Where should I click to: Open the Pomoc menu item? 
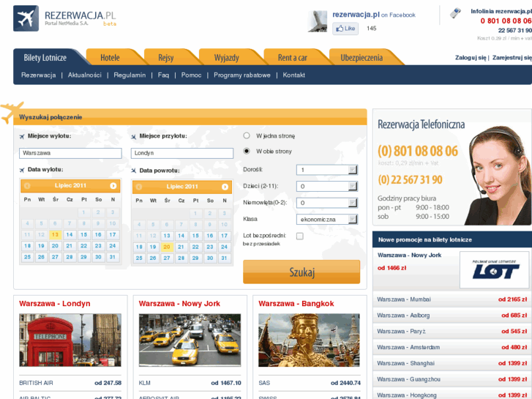click(x=191, y=75)
